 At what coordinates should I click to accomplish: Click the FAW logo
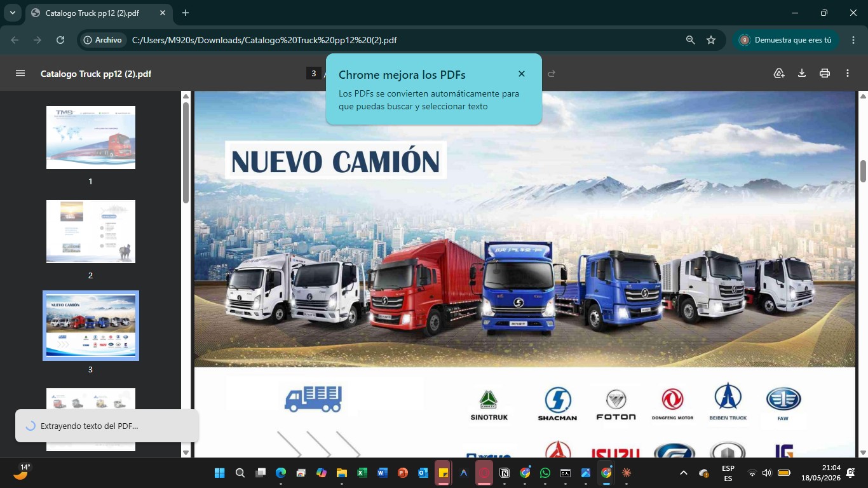783,404
